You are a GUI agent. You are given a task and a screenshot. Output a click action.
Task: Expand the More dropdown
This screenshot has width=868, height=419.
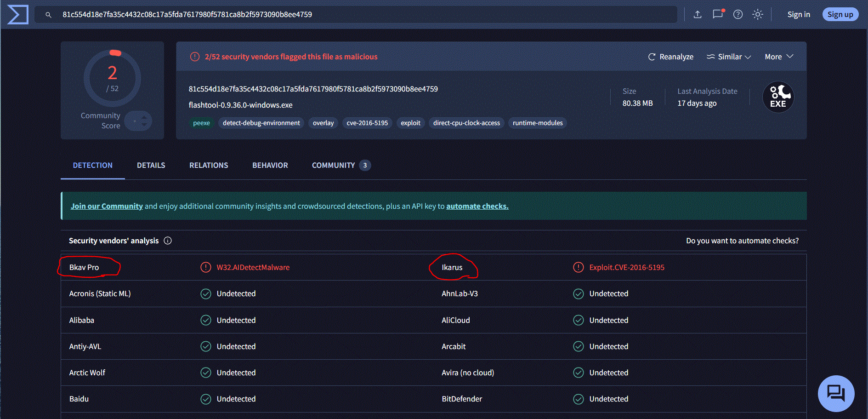(x=778, y=57)
